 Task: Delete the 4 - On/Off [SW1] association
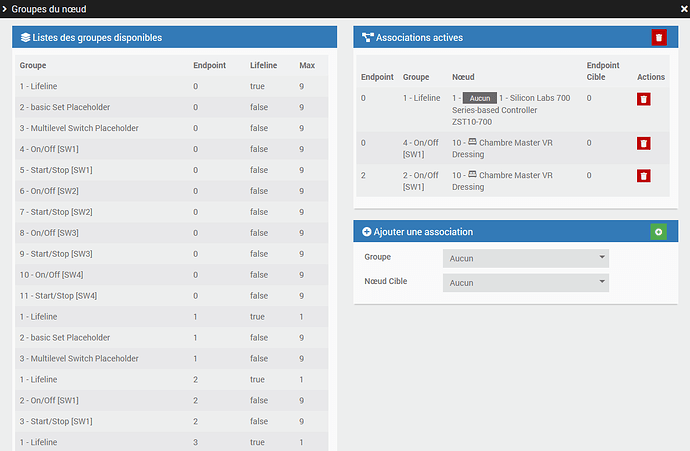[x=643, y=143]
